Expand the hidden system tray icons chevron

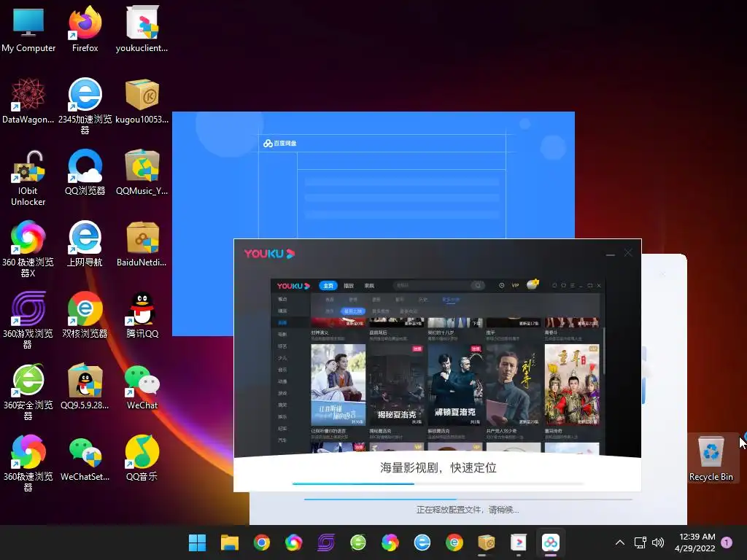click(x=620, y=542)
